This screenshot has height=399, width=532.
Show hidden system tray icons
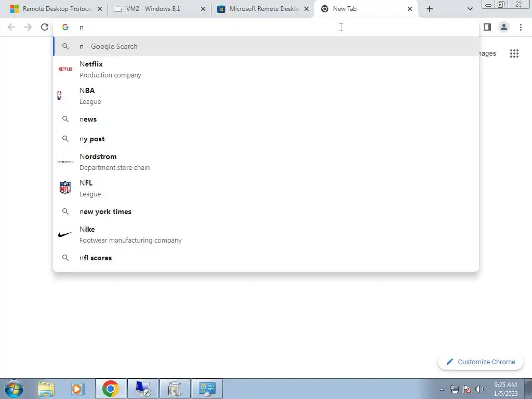coord(442,390)
